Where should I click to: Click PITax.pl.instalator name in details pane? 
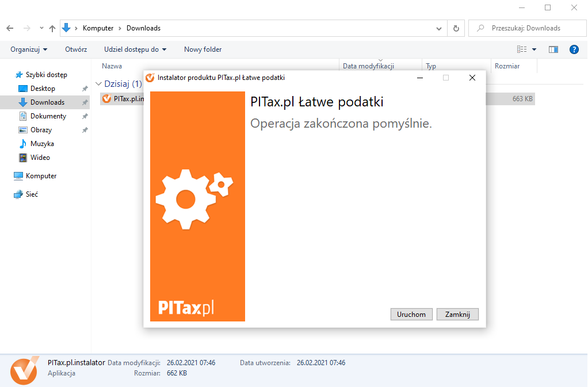click(x=76, y=363)
